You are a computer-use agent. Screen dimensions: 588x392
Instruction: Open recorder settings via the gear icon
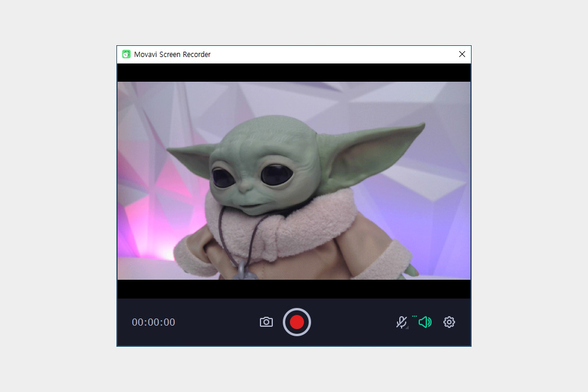(449, 322)
